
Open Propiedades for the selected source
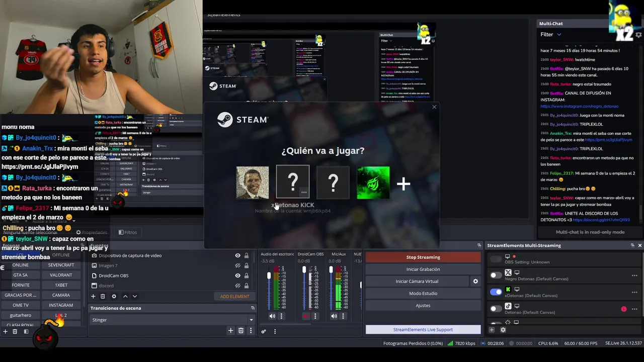tap(92, 232)
